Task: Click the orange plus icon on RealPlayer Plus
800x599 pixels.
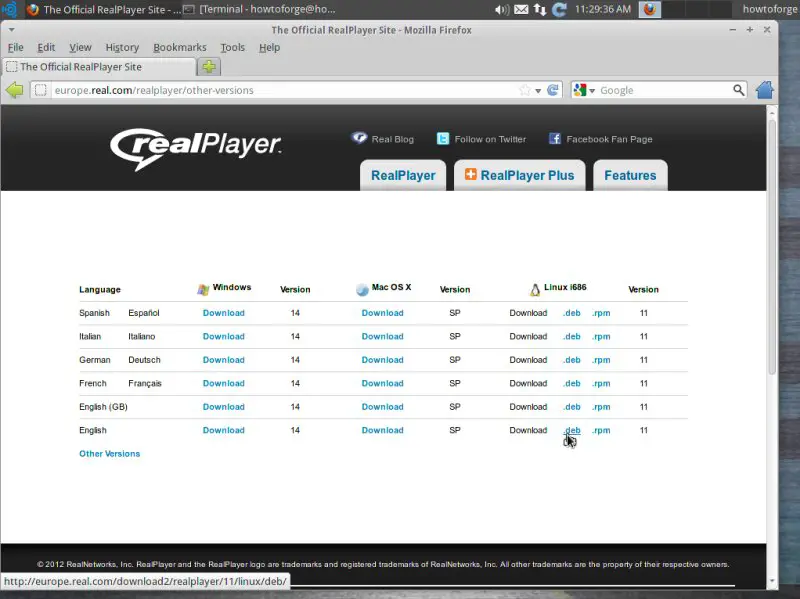Action: tap(470, 174)
